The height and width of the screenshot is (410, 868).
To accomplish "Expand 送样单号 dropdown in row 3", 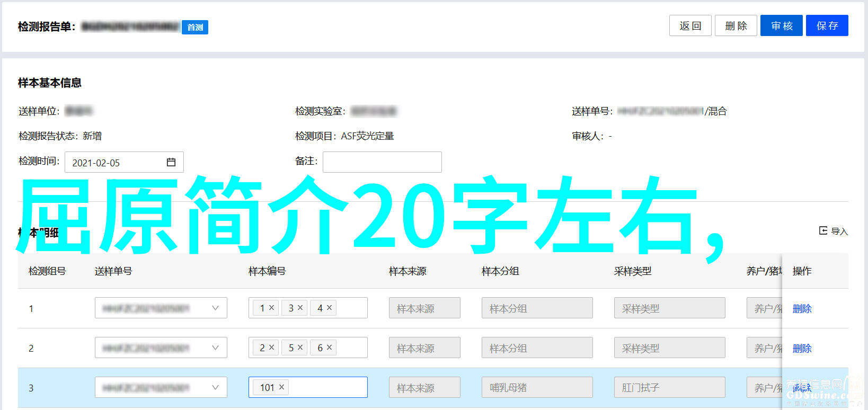I will click(x=215, y=387).
